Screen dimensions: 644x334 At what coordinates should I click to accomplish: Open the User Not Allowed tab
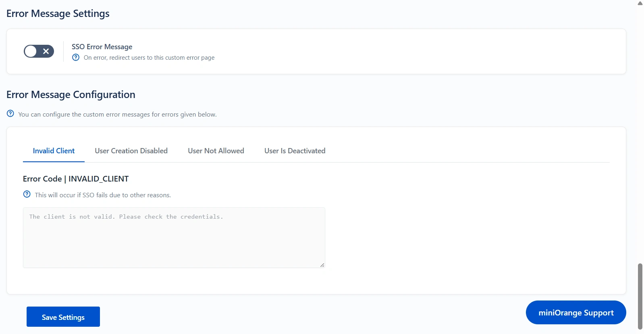click(216, 151)
